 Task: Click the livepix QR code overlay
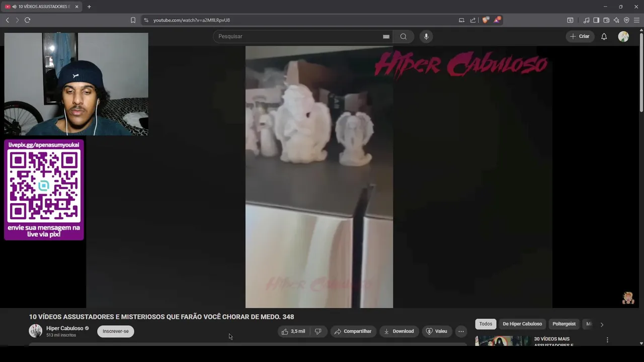pos(44,186)
